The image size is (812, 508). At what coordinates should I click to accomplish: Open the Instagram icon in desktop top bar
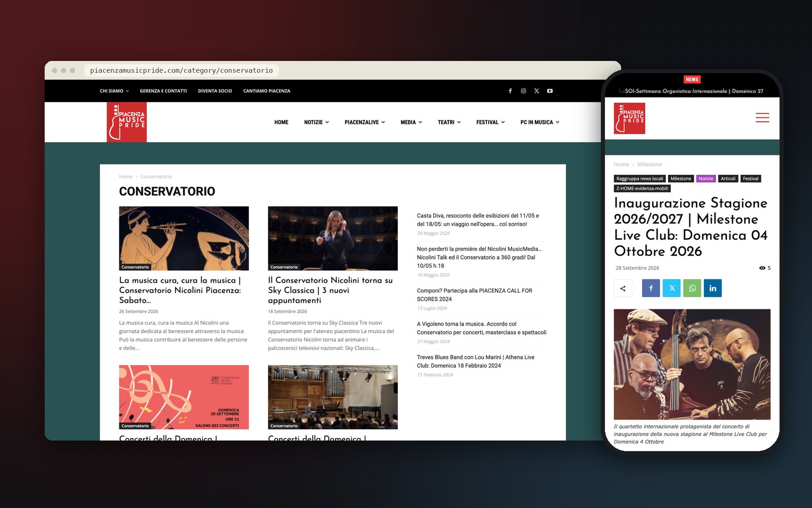pos(523,91)
